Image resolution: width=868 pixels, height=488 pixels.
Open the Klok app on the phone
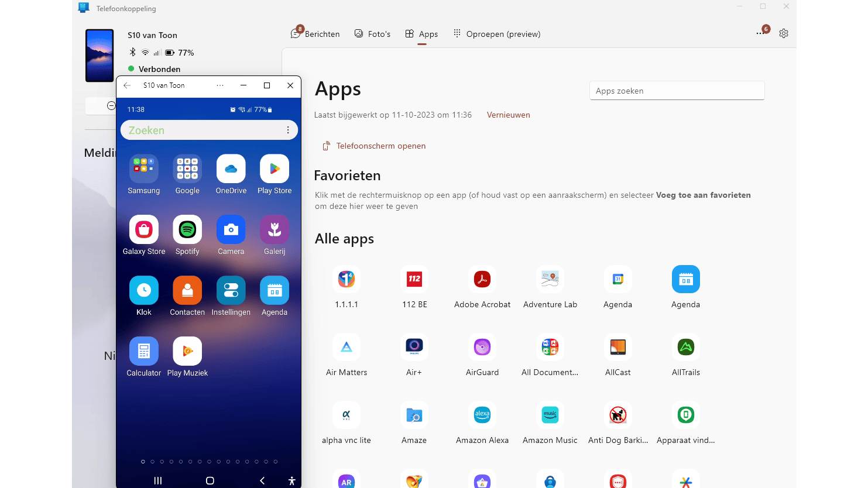point(144,291)
